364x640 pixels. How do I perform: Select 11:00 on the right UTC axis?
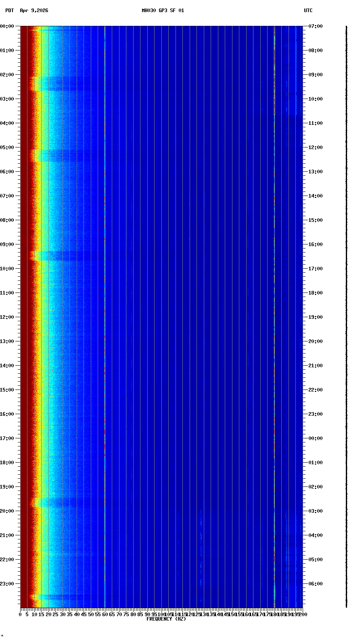[x=316, y=123]
